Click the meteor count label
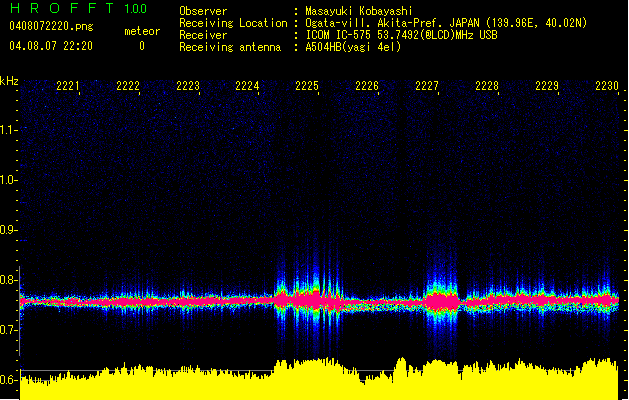This screenshot has height=400, width=629. 142,31
